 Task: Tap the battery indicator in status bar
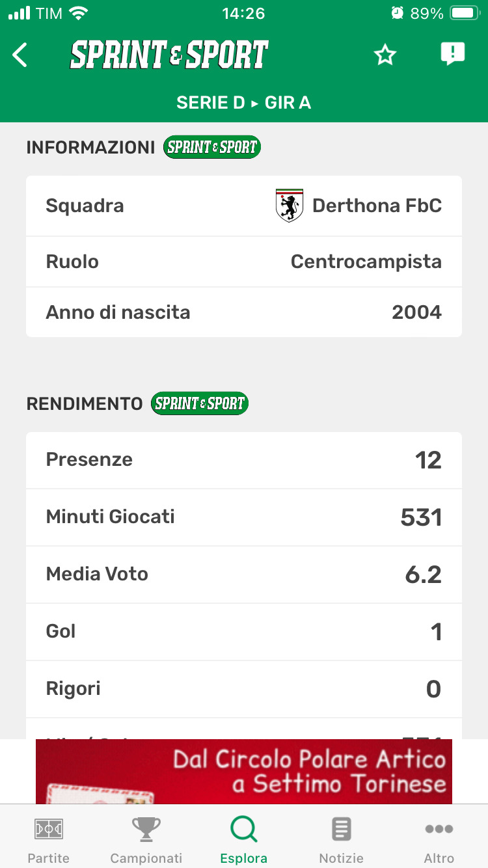point(465,13)
